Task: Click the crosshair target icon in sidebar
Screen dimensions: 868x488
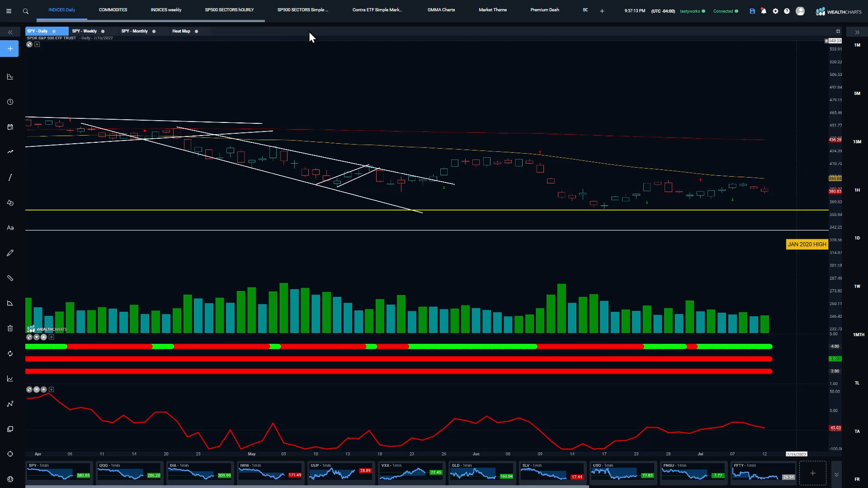Action: [x=10, y=454]
